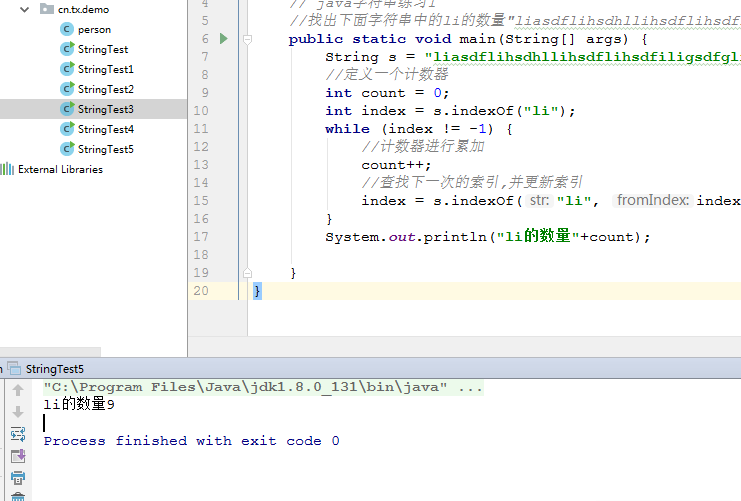
Task: Run main method from gutter arrow
Action: [x=224, y=38]
